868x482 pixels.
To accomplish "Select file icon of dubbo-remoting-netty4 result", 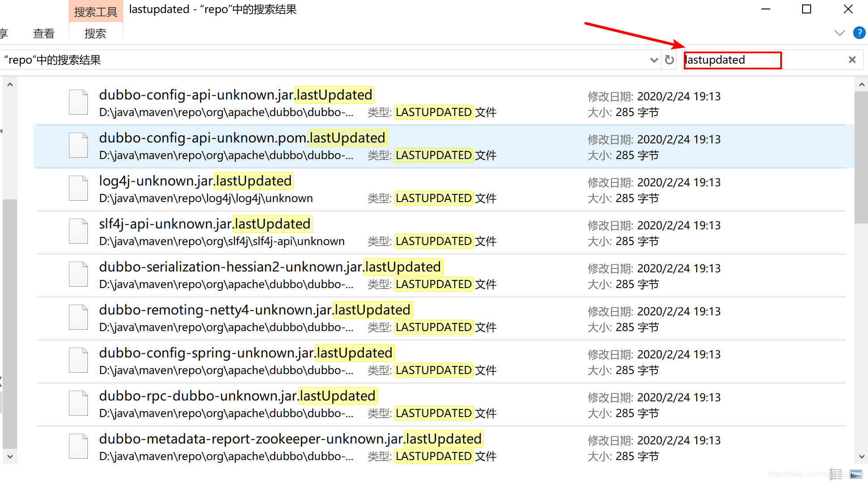I will pos(78,317).
